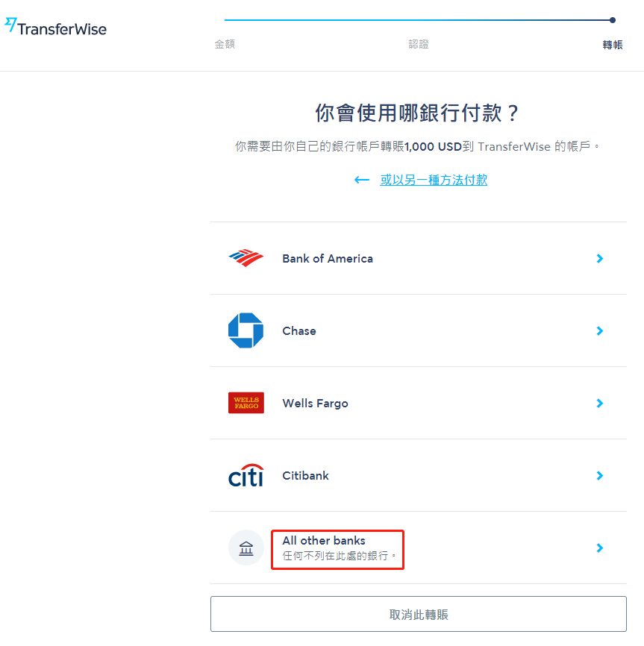Expand the Chase row chevron
Image resolution: width=644 pixels, height=646 pixels.
(x=600, y=330)
